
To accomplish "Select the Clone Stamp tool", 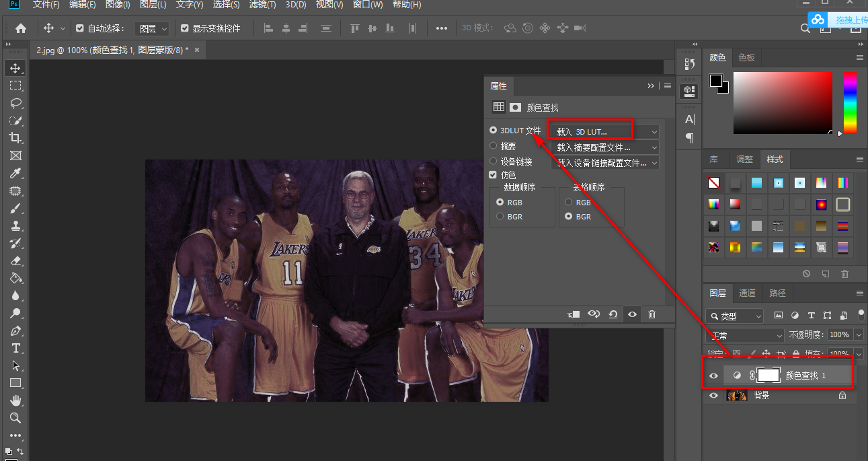I will (15, 225).
